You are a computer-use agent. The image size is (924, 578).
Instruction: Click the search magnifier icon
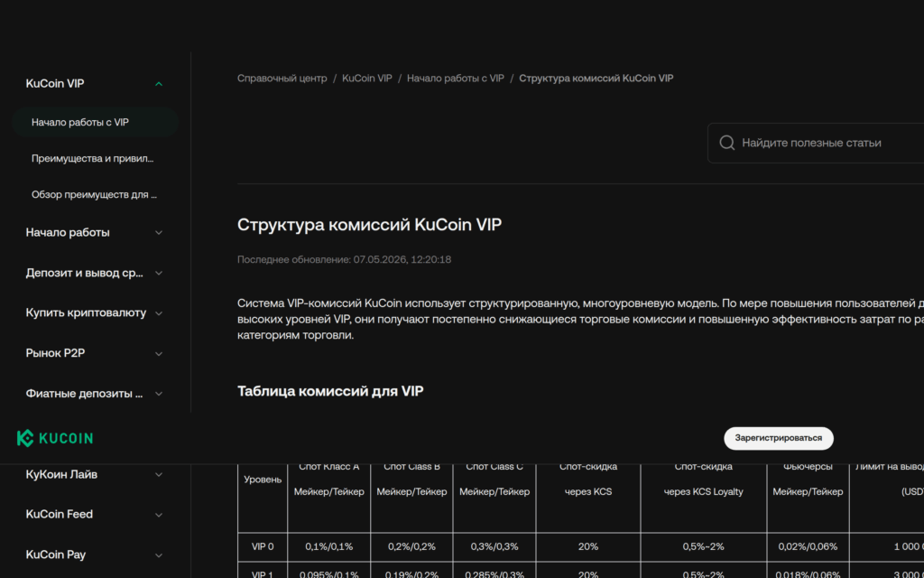point(727,143)
